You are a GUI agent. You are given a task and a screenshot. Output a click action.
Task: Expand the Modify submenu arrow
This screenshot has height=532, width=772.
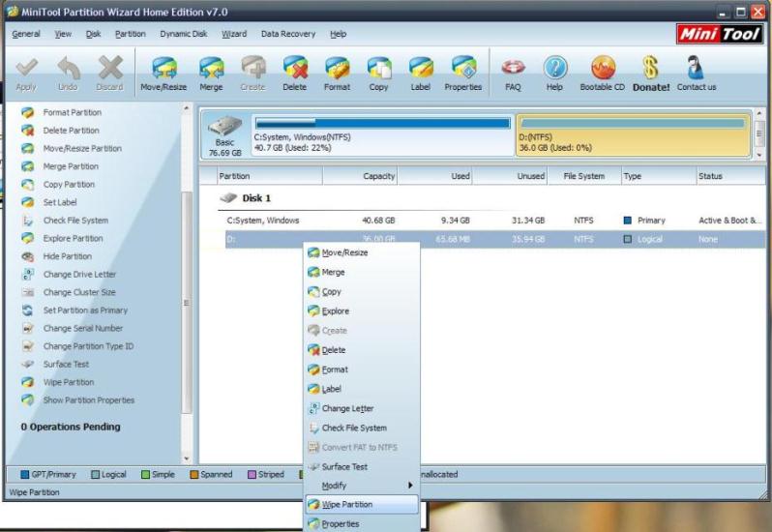pyautogui.click(x=410, y=486)
